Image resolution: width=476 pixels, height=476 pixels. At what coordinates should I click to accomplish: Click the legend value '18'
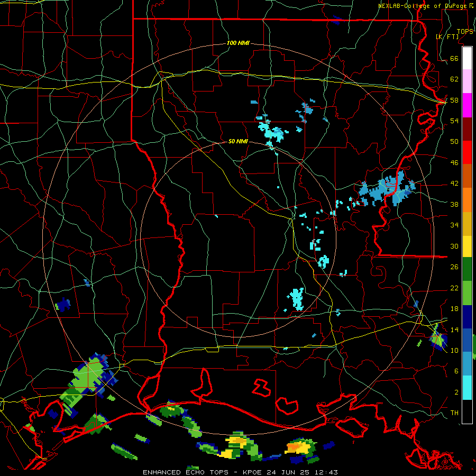pos(454,309)
